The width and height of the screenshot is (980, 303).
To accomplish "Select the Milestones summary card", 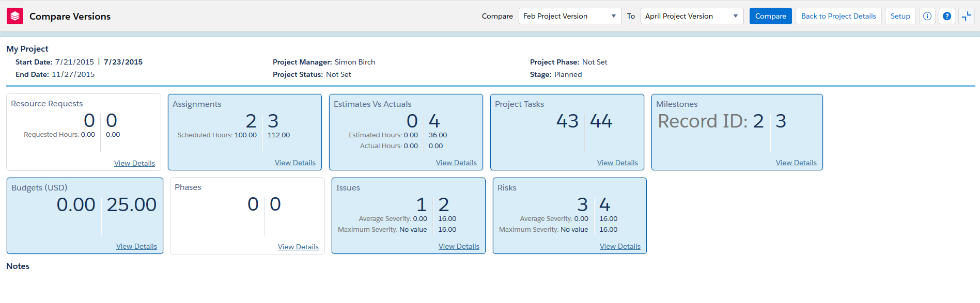I will 737,139.
